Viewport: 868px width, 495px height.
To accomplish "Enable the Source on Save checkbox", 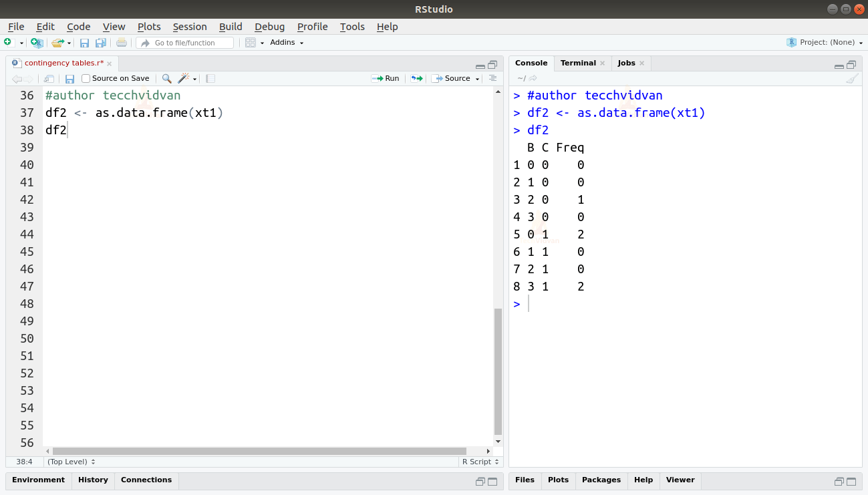I will click(x=85, y=78).
